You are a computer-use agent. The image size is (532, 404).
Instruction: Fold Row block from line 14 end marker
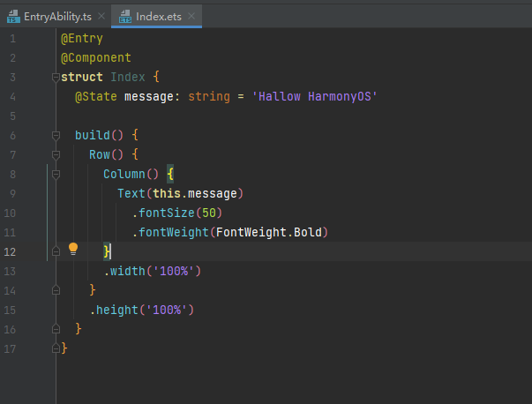click(x=56, y=290)
